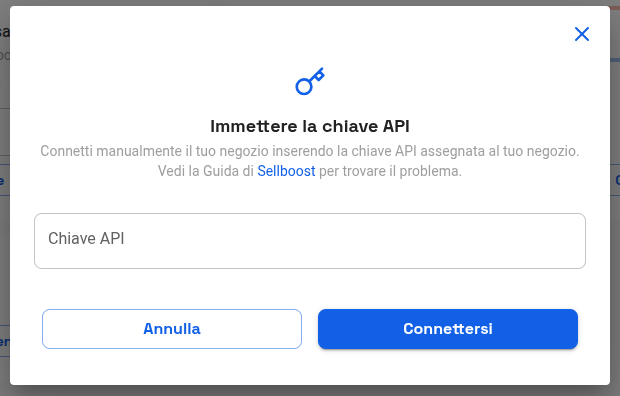Click the Annulla button

[x=172, y=329]
